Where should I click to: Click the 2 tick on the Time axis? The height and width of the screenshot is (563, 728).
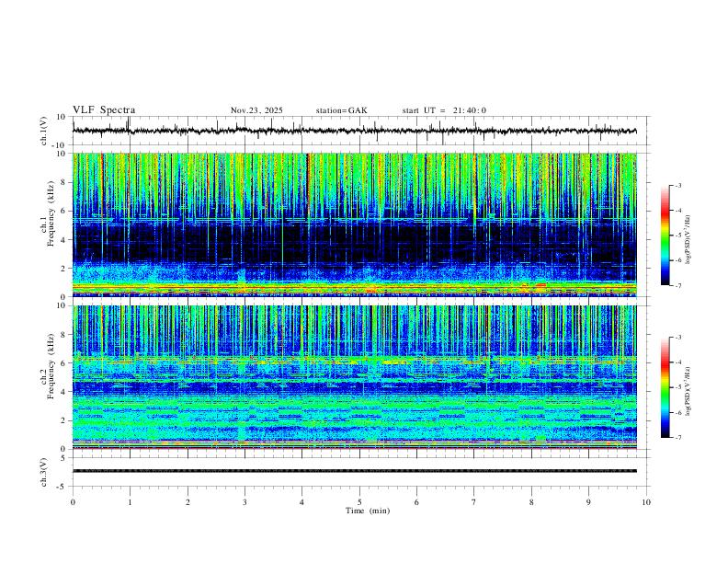188,502
